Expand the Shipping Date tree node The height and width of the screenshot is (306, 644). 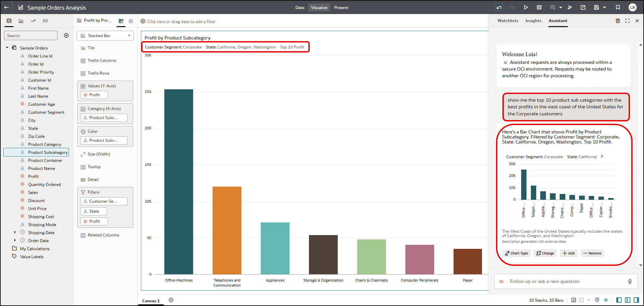pyautogui.click(x=15, y=232)
